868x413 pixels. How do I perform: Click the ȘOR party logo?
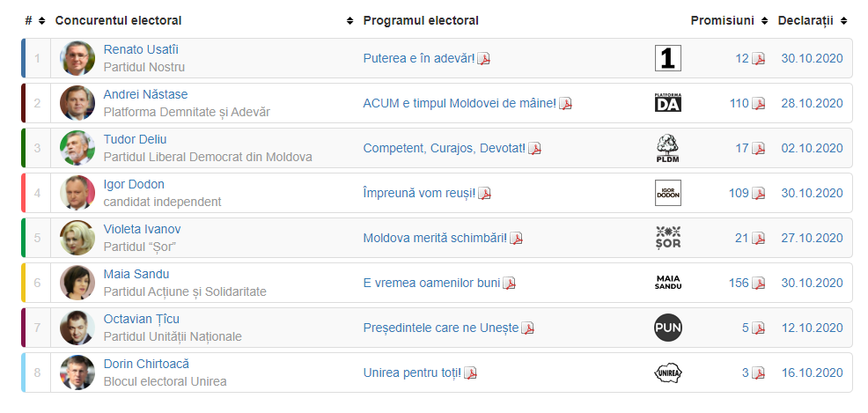(668, 238)
